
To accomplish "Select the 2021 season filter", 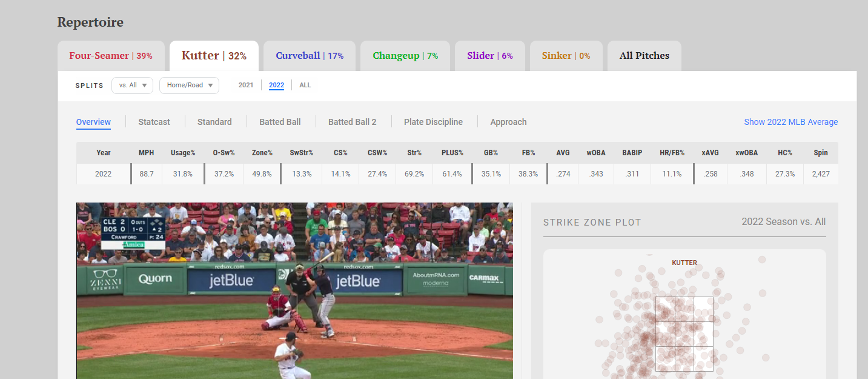I will (246, 86).
